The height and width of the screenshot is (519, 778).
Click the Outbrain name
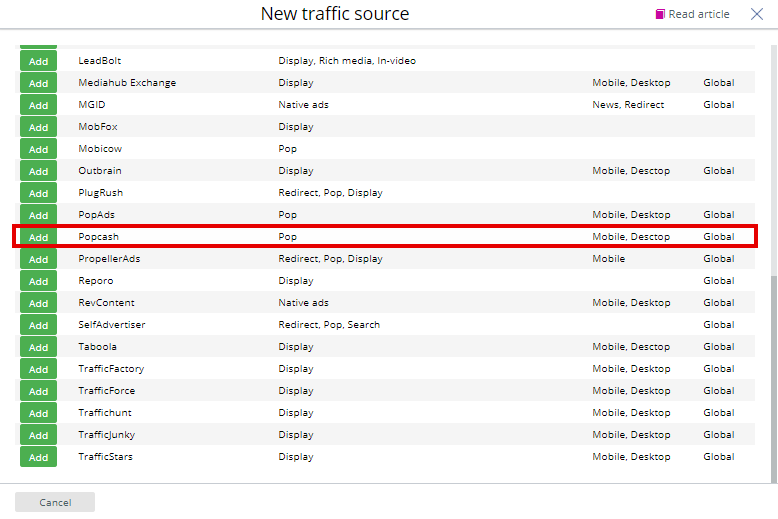pos(100,171)
